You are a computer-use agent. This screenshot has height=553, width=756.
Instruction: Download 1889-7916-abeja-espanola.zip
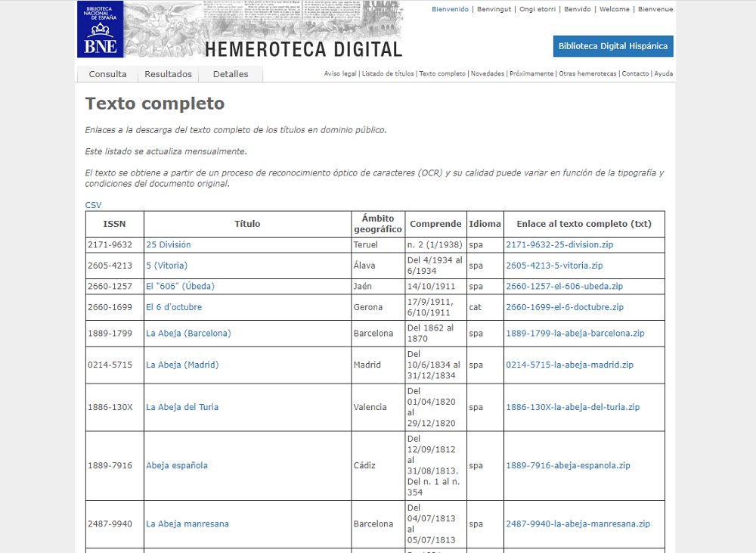pyautogui.click(x=568, y=466)
